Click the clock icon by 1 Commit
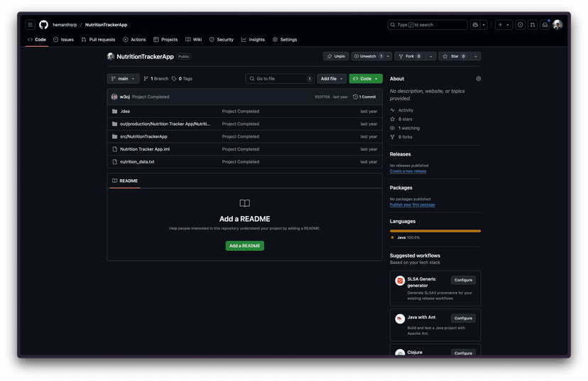588x381 pixels. pyautogui.click(x=355, y=97)
